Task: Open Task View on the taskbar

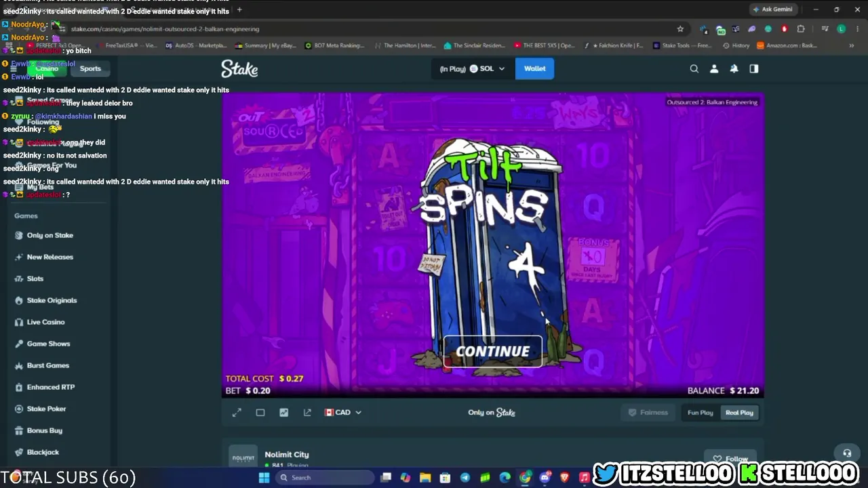Action: (x=386, y=477)
